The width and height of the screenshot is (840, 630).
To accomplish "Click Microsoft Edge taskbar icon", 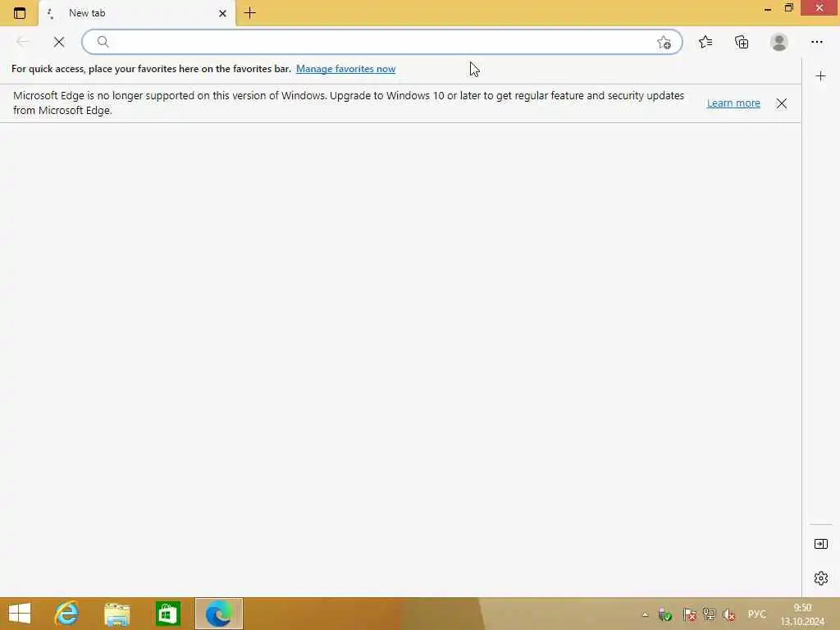I will [218, 614].
